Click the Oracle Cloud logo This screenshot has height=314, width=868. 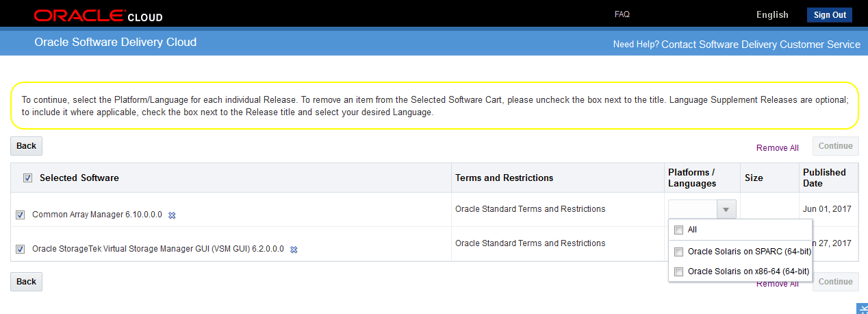click(98, 16)
